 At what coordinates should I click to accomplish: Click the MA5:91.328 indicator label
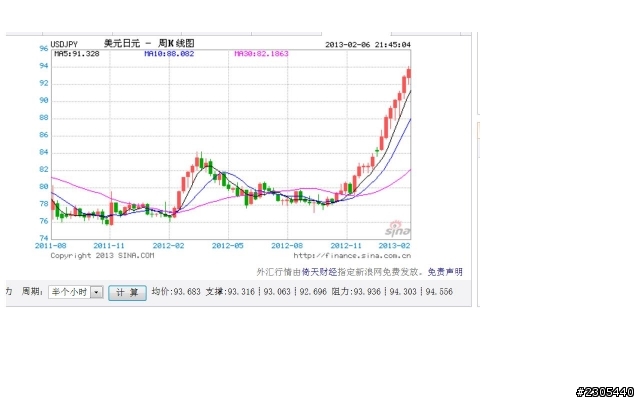[x=77, y=54]
